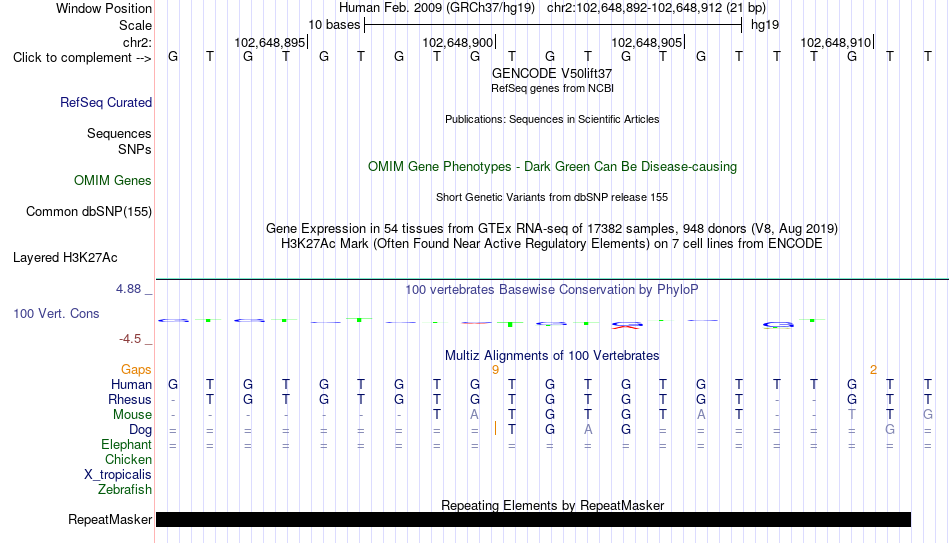The width and height of the screenshot is (950, 543).
Task: Click the lone A base in Dog row
Action: click(x=587, y=430)
